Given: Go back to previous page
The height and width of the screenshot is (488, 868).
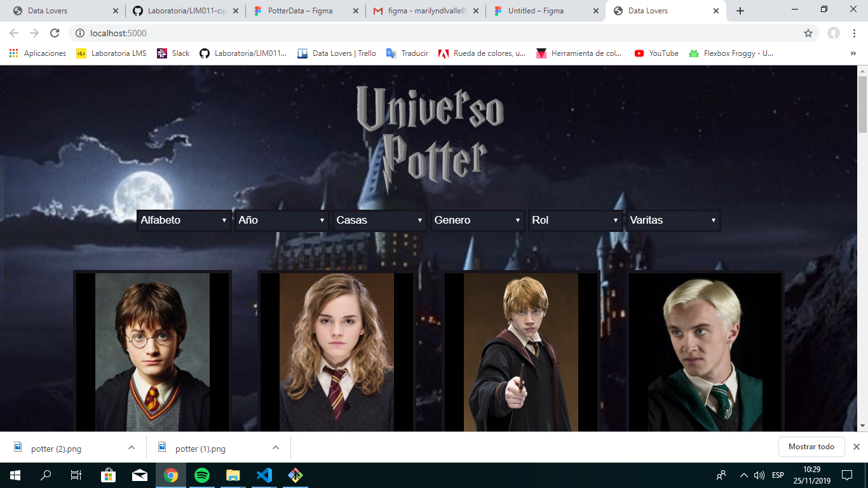Looking at the screenshot, I should [x=14, y=33].
